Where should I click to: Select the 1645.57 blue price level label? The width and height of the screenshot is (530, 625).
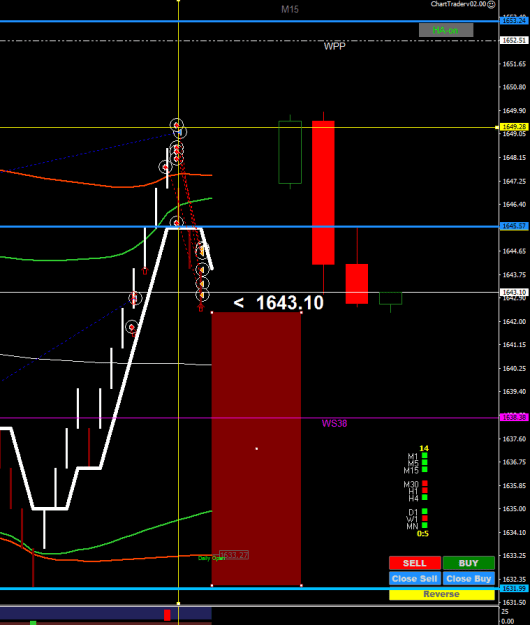tap(514, 226)
